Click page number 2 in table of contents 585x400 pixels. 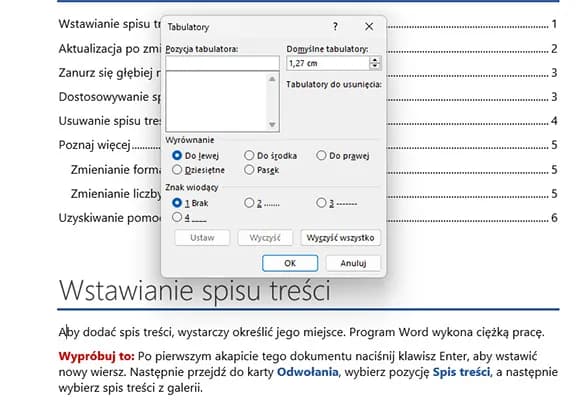tap(554, 49)
